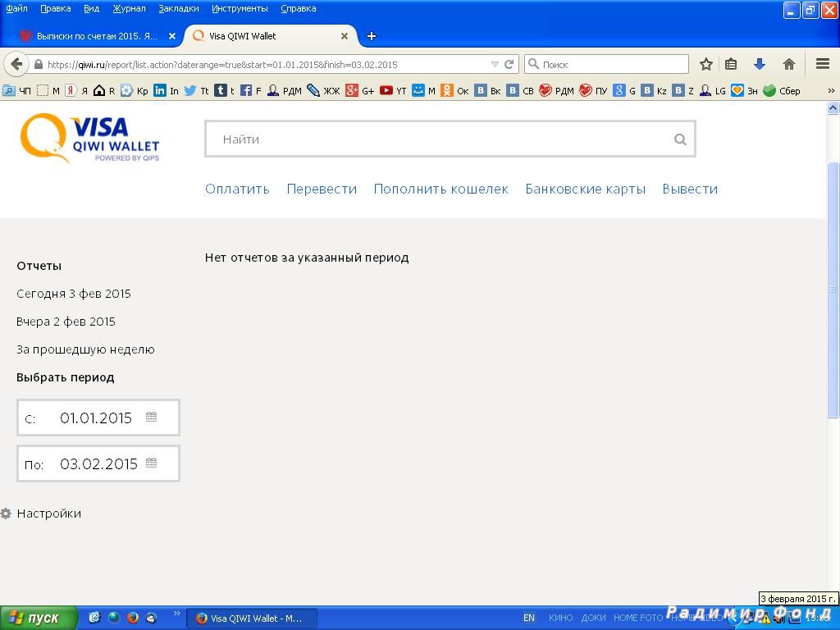Go to the Перевести section
Screen dimensions: 840x630
point(322,189)
